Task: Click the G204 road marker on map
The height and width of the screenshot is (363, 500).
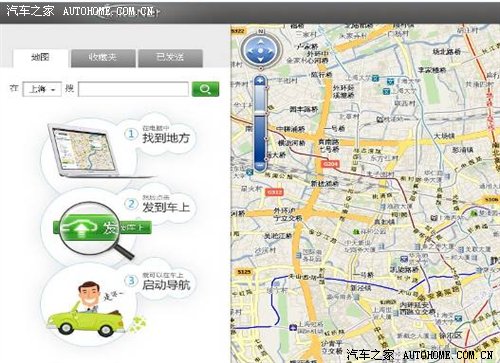Action: pos(330,164)
